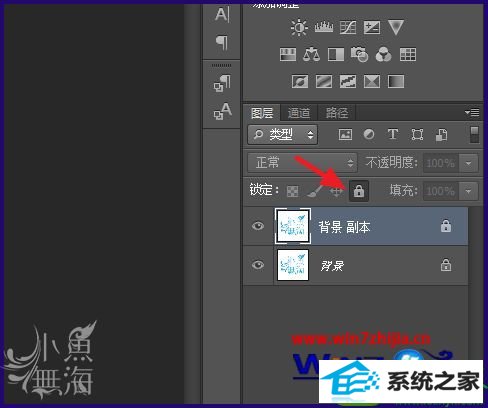Hide the 背景 layer eye icon
Viewport: 488px width, 408px height.
[258, 265]
